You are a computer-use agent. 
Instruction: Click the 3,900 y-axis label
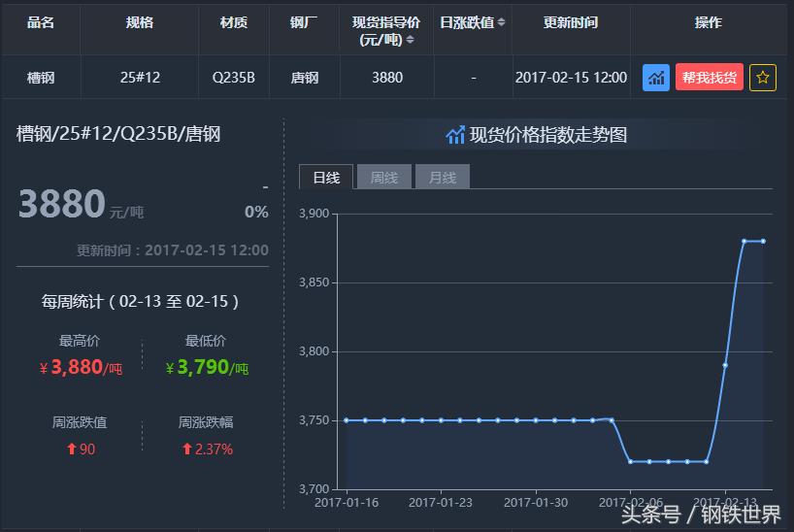tap(314, 214)
